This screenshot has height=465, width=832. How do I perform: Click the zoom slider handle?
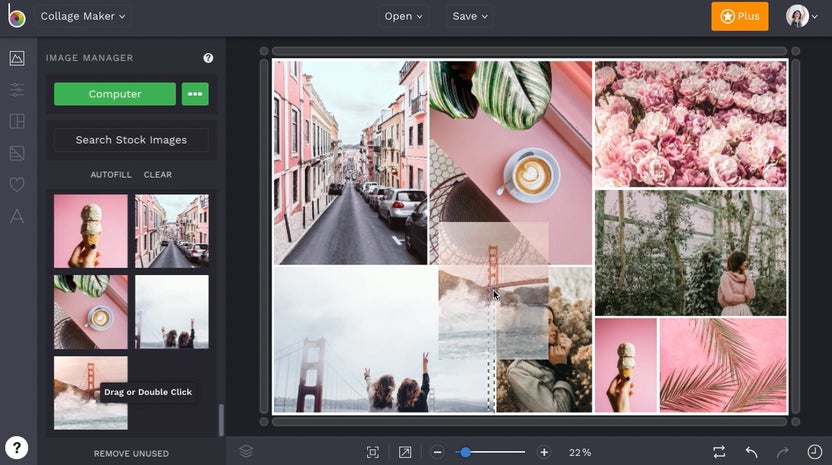tap(465, 452)
